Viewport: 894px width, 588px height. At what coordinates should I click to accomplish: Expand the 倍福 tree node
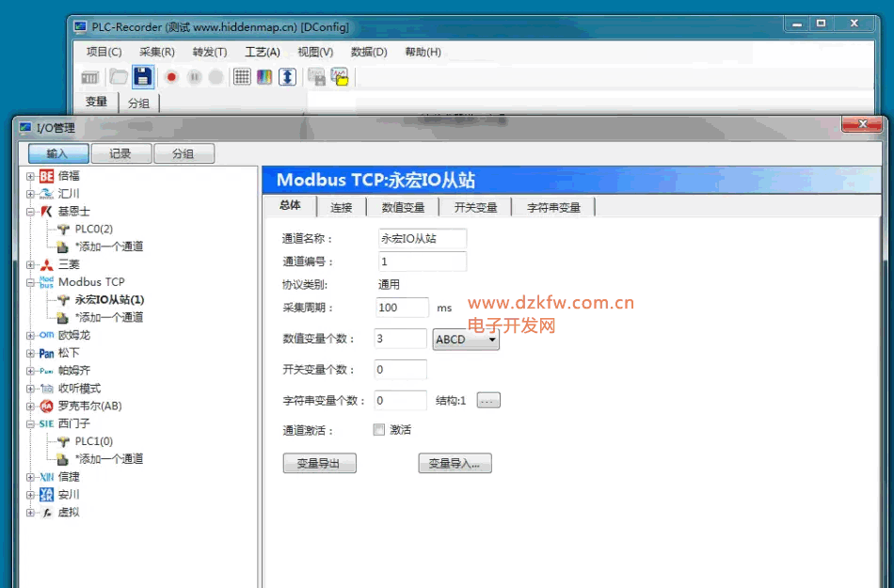30,176
